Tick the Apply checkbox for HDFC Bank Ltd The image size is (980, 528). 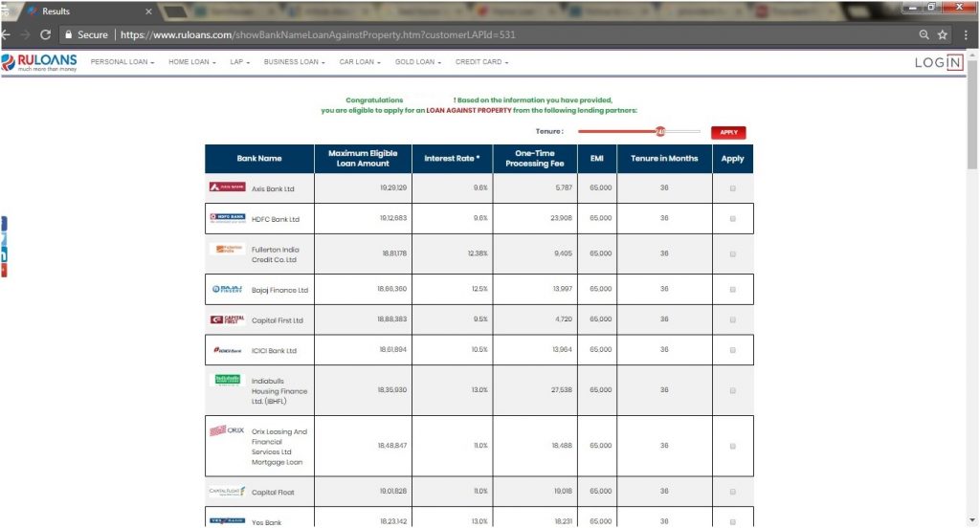pyautogui.click(x=732, y=219)
